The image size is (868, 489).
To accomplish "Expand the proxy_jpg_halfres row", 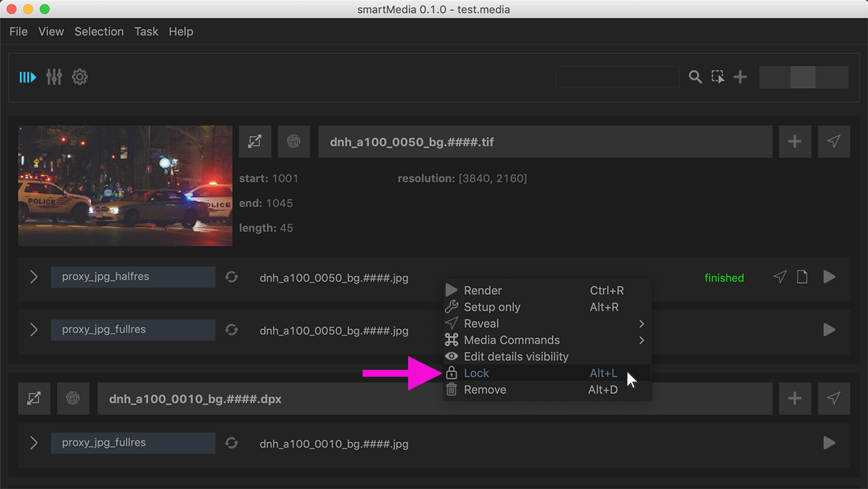I will tap(34, 277).
